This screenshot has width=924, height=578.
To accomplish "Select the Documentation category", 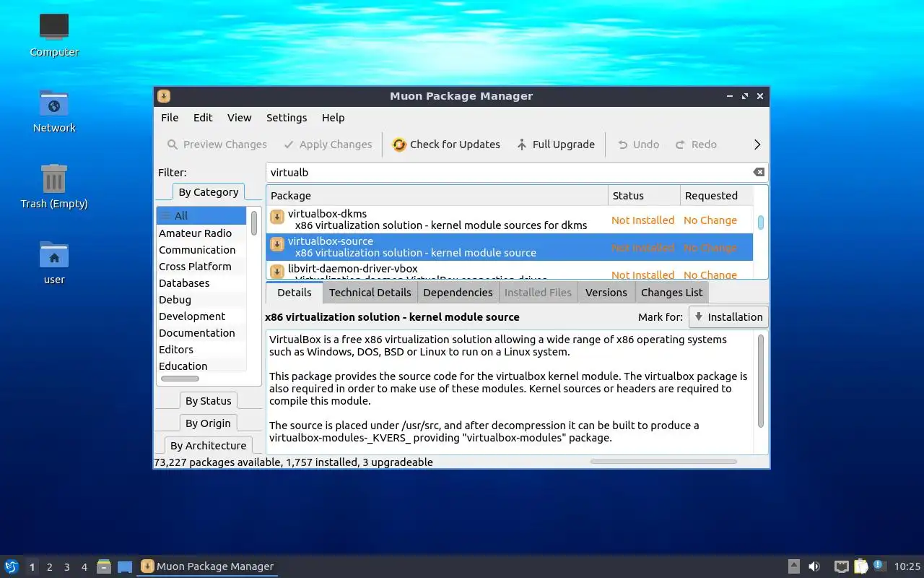I will click(x=201, y=332).
